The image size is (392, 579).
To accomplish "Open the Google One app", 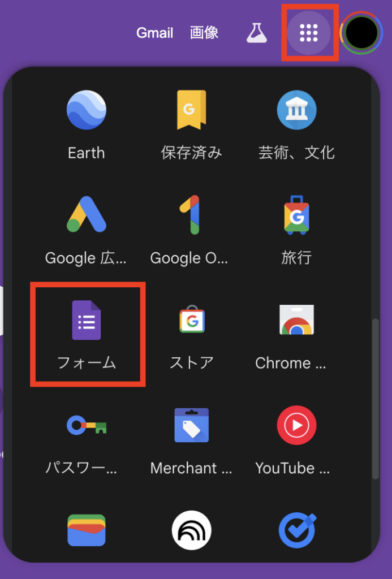I will click(191, 230).
